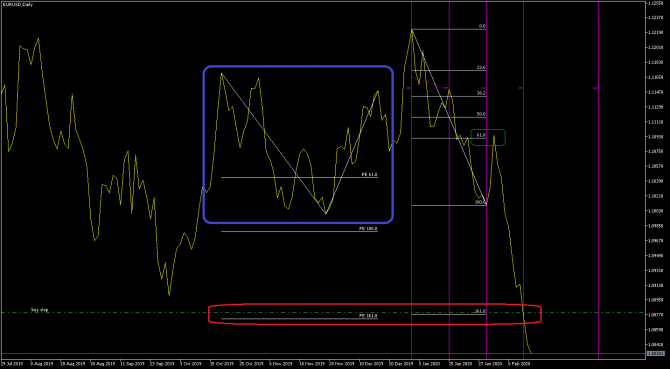This screenshot has width=670, height=369.
Task: Select the 0.0 Fibonacci retracement level label
Action: coord(482,26)
